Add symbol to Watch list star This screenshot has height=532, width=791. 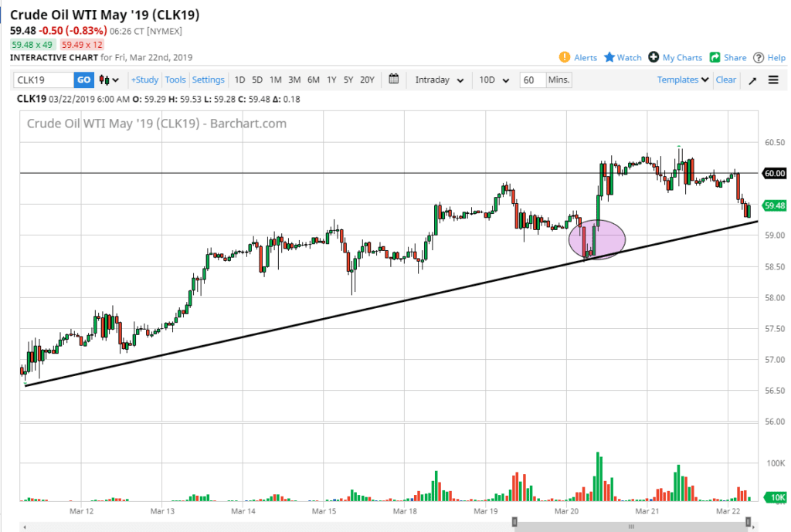(x=609, y=58)
